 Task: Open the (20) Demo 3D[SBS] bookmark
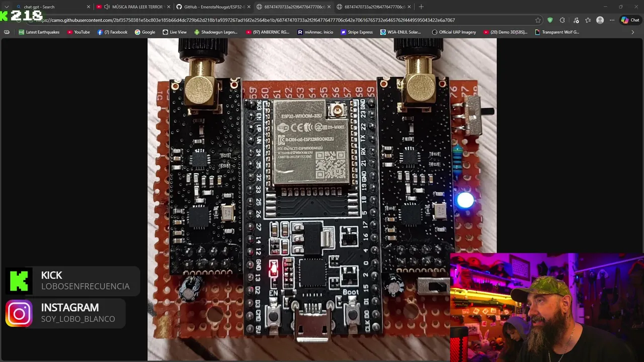coord(505,32)
